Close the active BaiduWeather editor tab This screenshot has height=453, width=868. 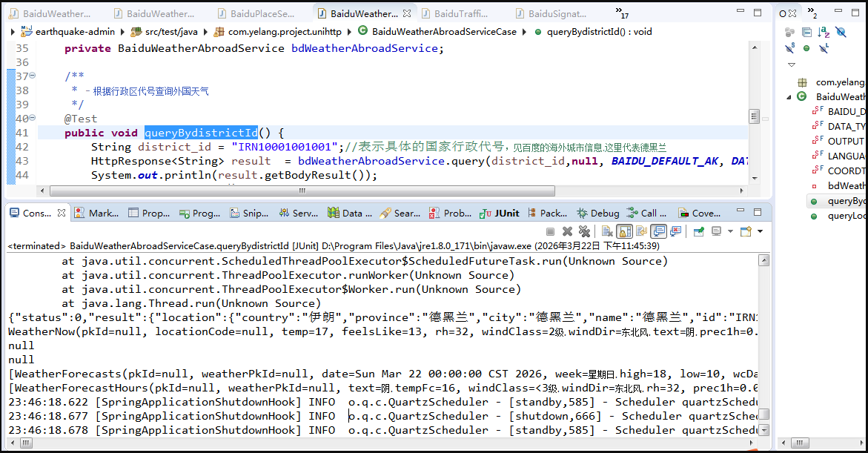pyautogui.click(x=407, y=13)
